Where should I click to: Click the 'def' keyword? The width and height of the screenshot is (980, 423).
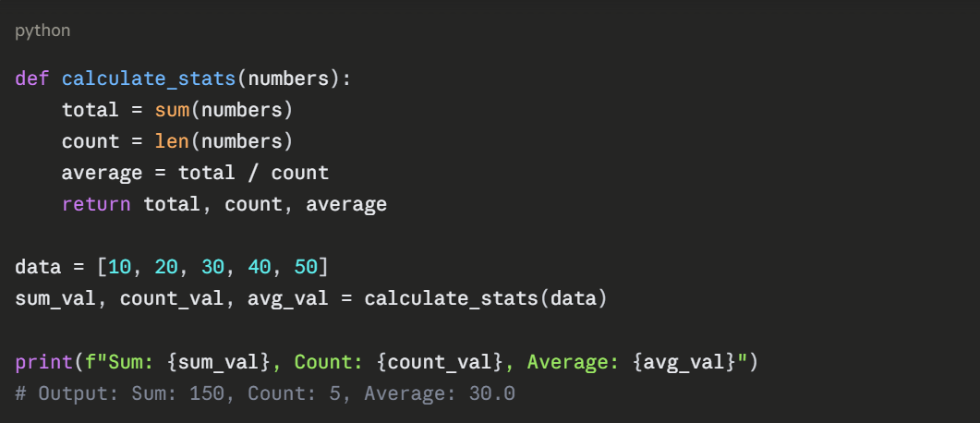[32, 79]
